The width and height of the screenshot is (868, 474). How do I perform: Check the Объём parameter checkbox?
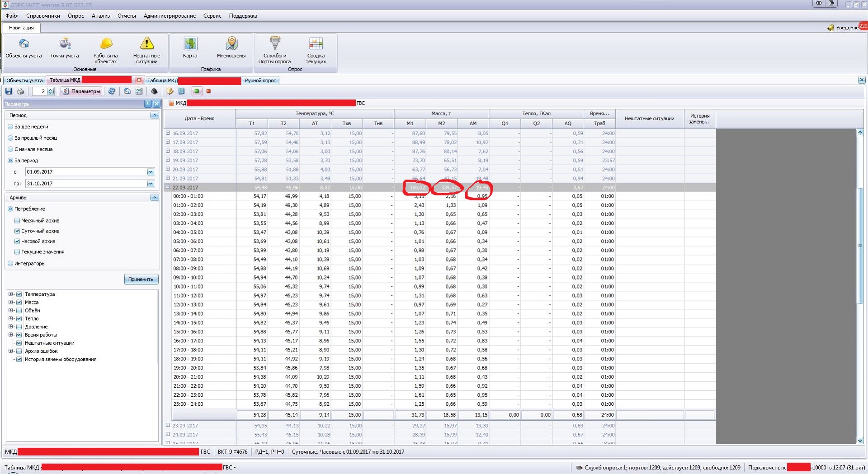coord(19,311)
